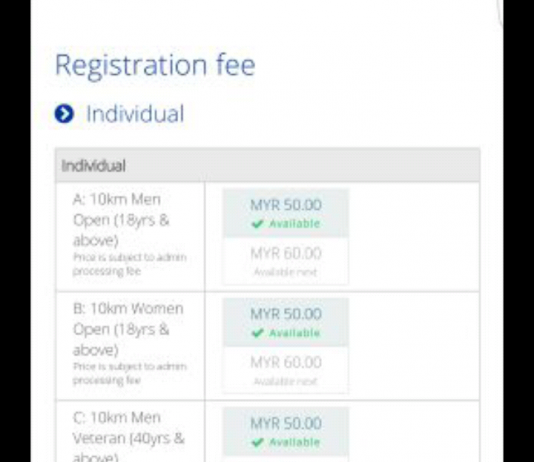Click the A: 10km Men Open category label
Viewport: 534px width, 462px height.
point(121,220)
